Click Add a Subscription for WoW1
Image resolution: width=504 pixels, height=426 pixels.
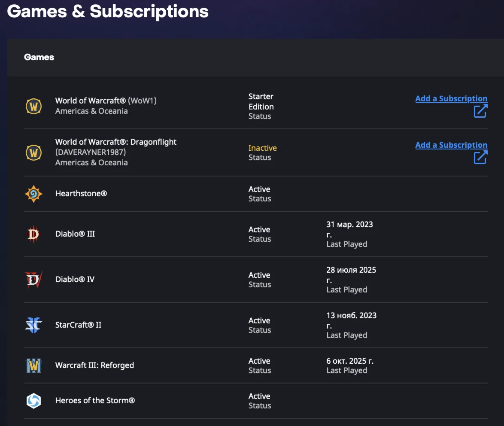coord(451,99)
